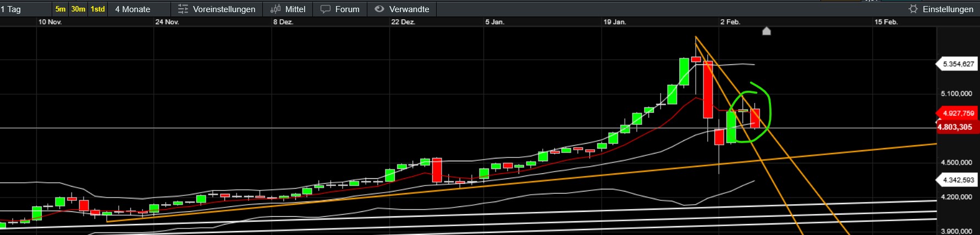This screenshot has width=980, height=235.
Task: Click the Einstellungen gear icon
Action: (x=913, y=9)
